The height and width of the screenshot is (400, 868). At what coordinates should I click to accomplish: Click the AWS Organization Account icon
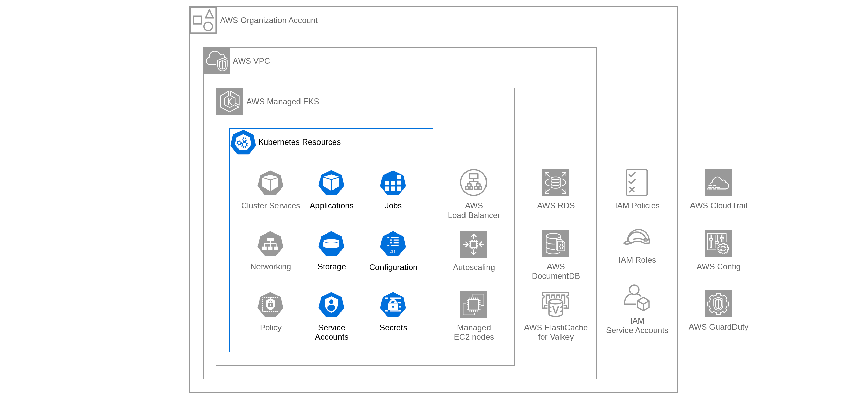(203, 20)
